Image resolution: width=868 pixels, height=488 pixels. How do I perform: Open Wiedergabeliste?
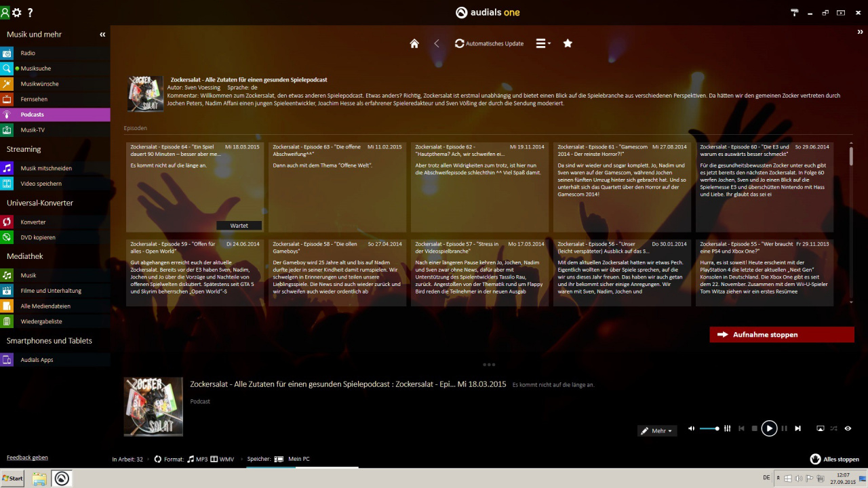click(55, 321)
